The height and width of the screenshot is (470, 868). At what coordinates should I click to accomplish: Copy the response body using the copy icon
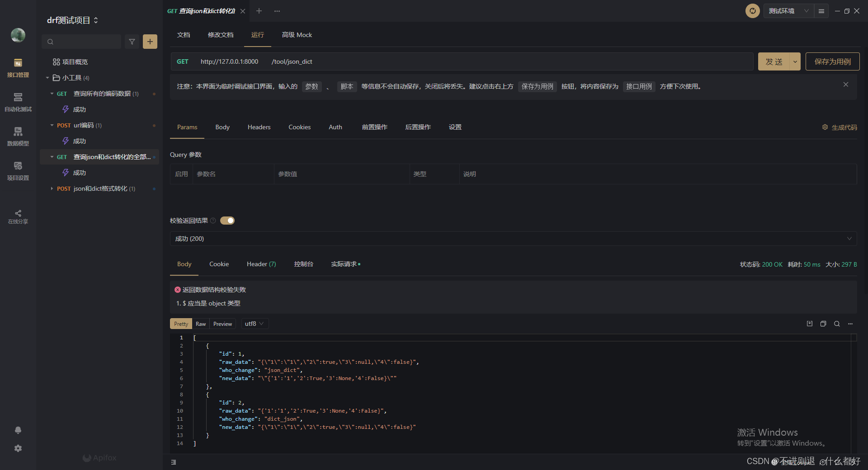pyautogui.click(x=823, y=324)
